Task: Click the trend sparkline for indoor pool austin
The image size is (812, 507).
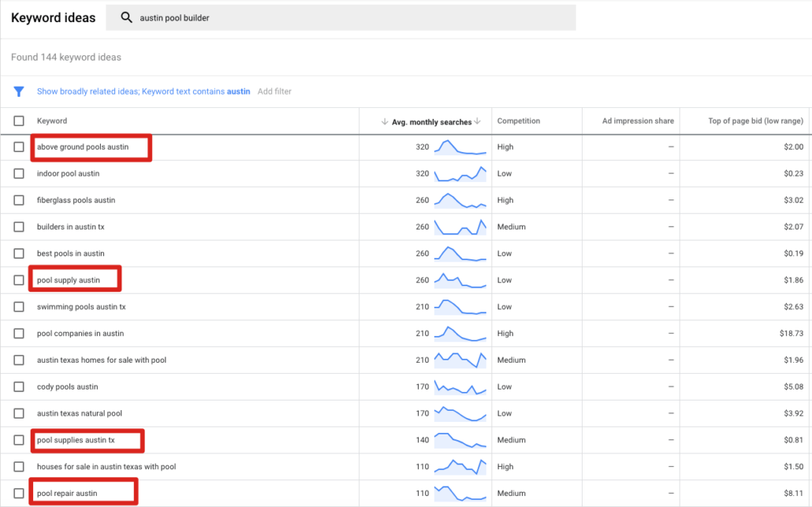Action: [460, 173]
